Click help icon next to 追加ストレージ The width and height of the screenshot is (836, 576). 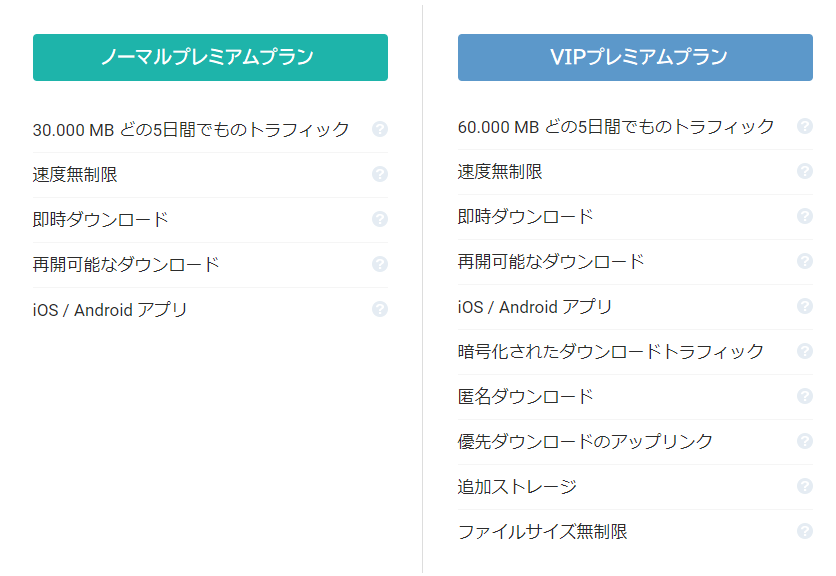(805, 486)
